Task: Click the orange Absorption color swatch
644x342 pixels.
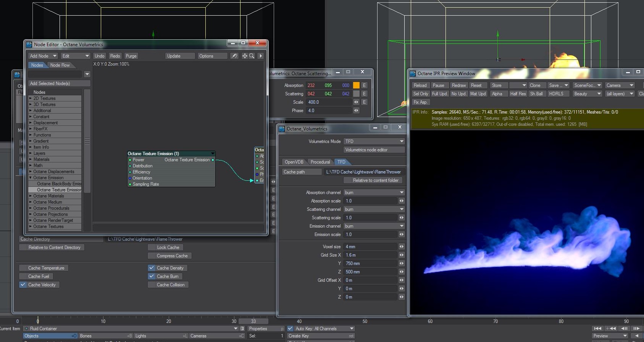Action: tap(356, 85)
